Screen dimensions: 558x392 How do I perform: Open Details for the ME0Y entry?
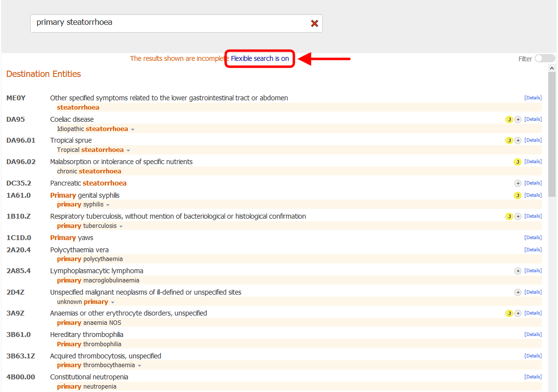533,97
